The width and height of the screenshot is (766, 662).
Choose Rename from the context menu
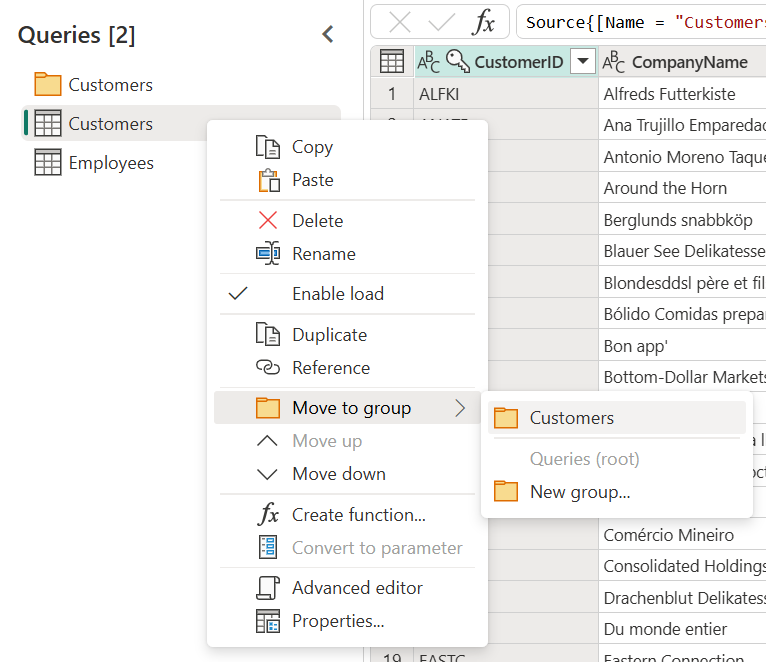tap(347, 254)
